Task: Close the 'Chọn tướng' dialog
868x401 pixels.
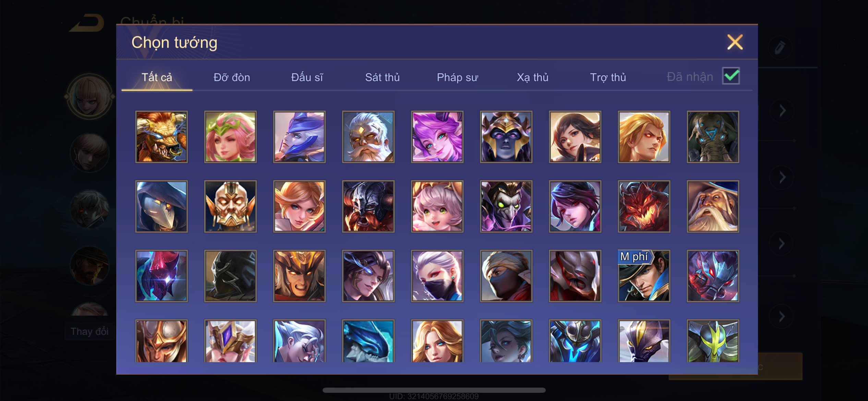Action: 735,42
